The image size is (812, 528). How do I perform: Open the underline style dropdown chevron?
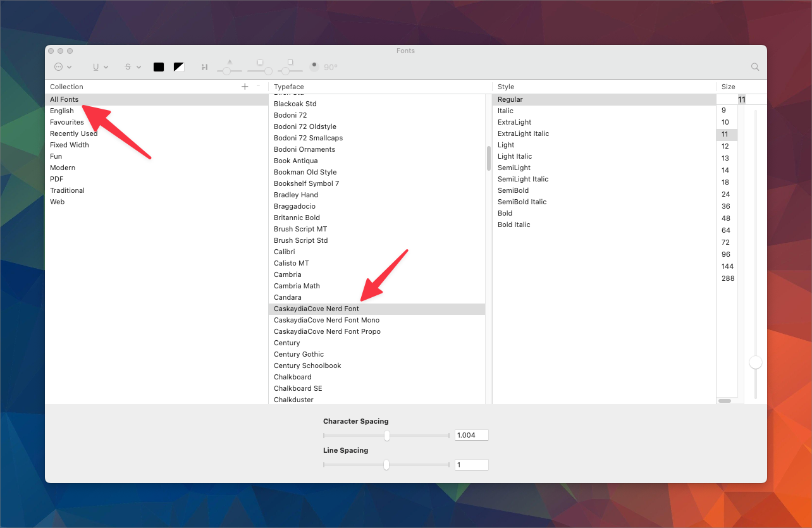coord(108,67)
